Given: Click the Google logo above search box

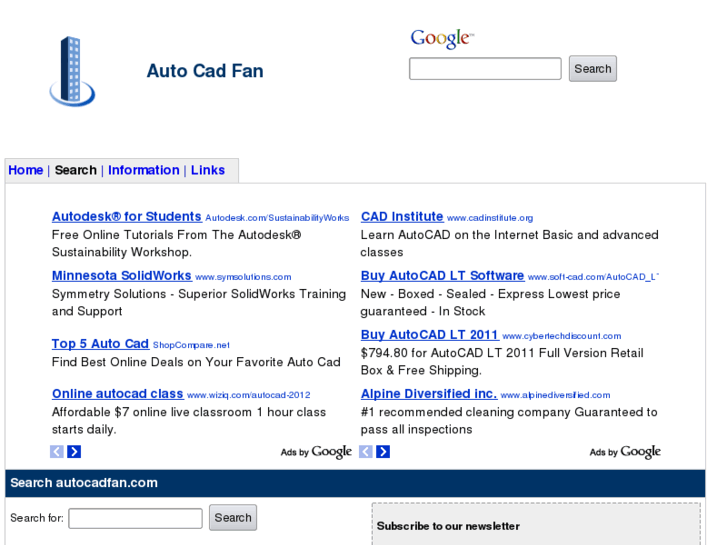Looking at the screenshot, I should coord(442,38).
